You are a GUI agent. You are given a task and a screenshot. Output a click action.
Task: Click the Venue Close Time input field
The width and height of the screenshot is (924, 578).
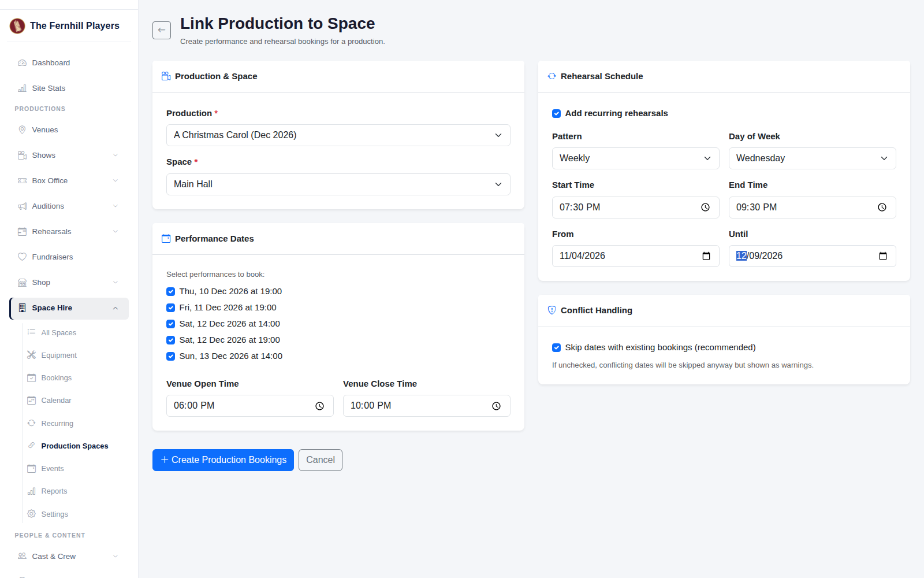pos(427,406)
